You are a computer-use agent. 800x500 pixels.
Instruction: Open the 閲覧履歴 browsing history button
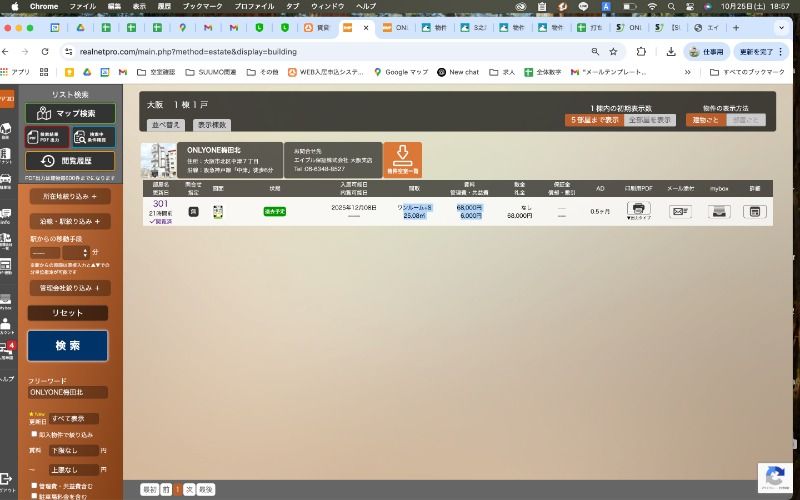click(x=70, y=161)
